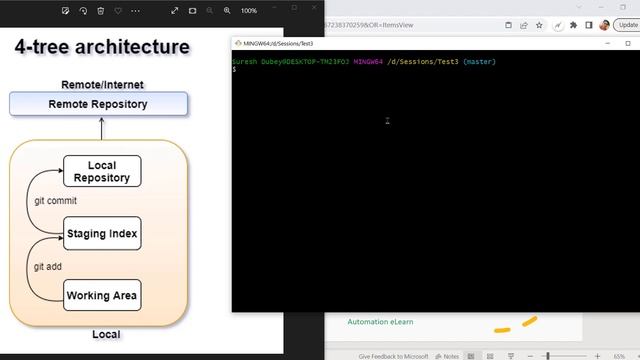Click the 'Remote/Internet' label
640x360 pixels.
point(102,84)
